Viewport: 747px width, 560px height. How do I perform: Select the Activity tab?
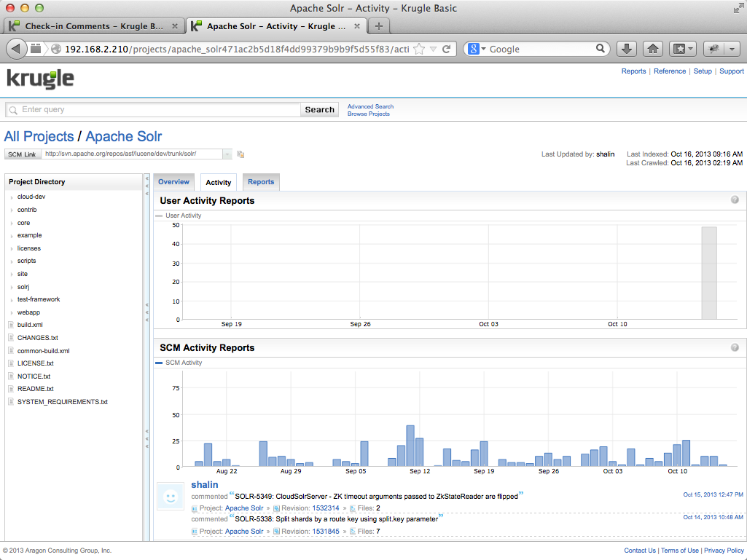coord(219,182)
